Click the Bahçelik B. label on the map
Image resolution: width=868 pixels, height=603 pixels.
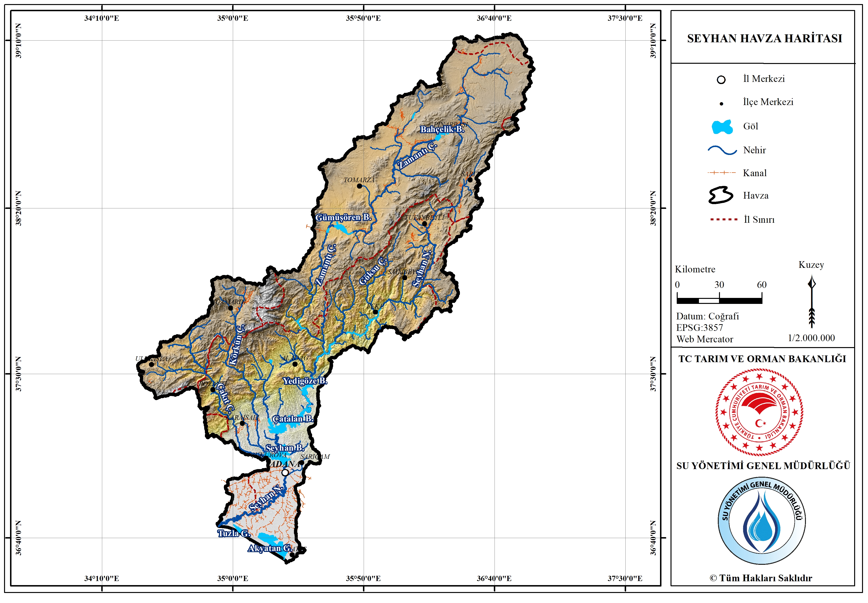tap(442, 130)
